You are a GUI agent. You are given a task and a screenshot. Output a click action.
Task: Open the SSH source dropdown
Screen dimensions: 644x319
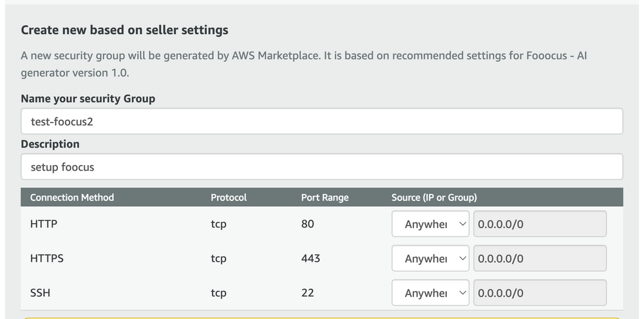[x=430, y=293]
